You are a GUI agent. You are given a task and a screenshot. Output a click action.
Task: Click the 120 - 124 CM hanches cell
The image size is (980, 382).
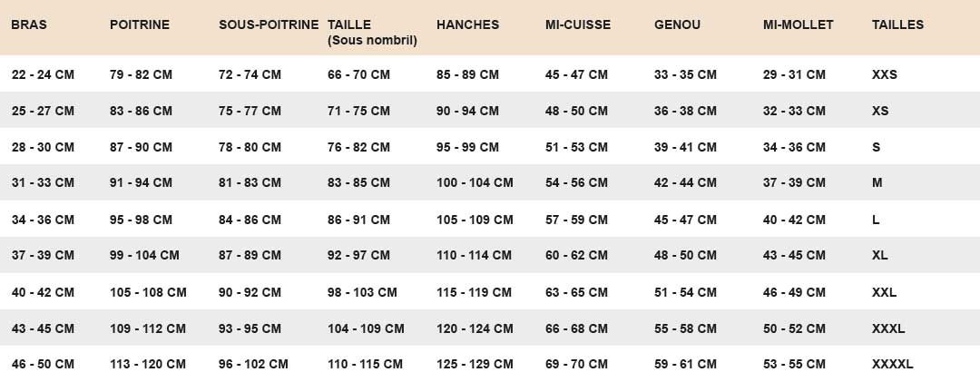pyautogui.click(x=475, y=328)
